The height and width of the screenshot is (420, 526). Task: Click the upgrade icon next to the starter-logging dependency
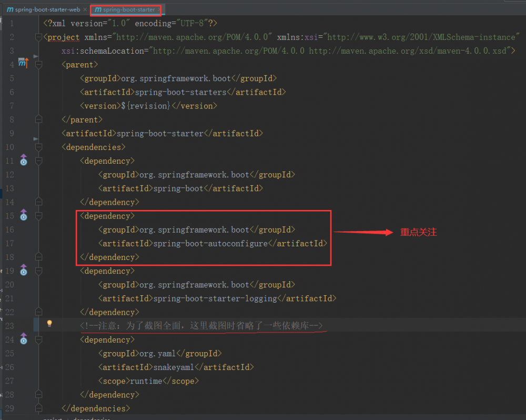(x=23, y=270)
